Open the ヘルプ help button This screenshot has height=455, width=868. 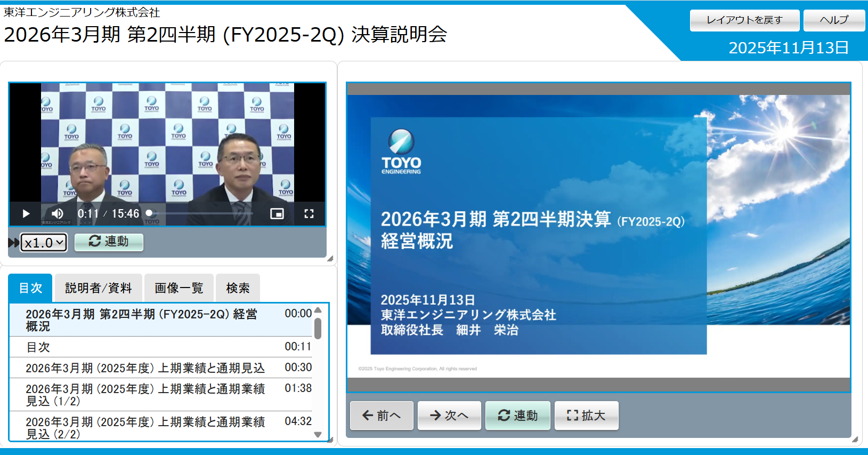tap(834, 20)
